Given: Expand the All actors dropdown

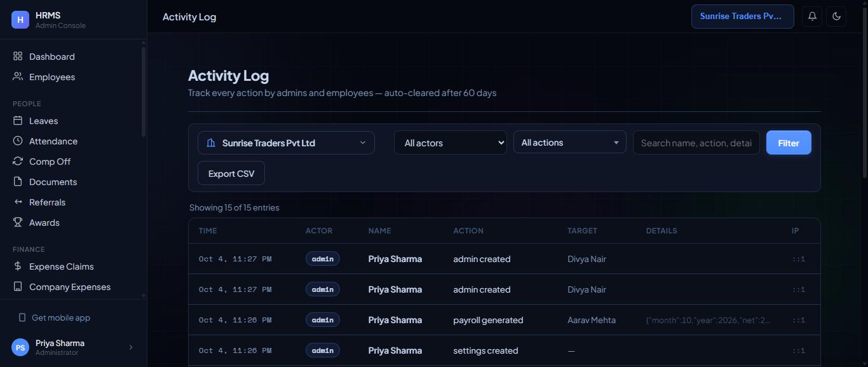Looking at the screenshot, I should pyautogui.click(x=450, y=143).
